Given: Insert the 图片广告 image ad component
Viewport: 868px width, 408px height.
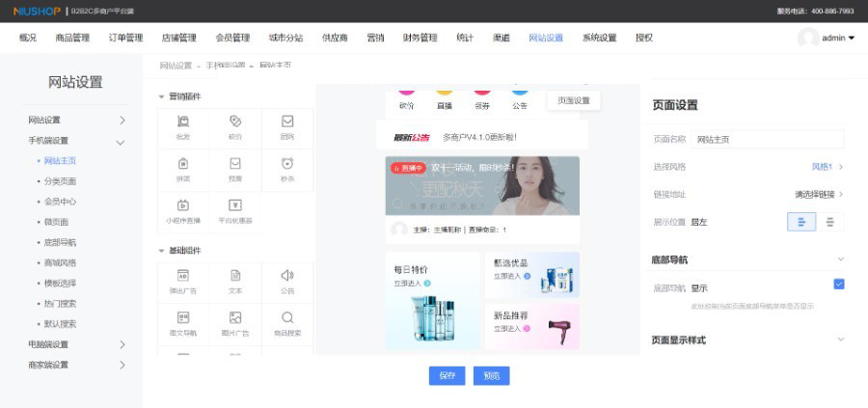Looking at the screenshot, I should 235,322.
